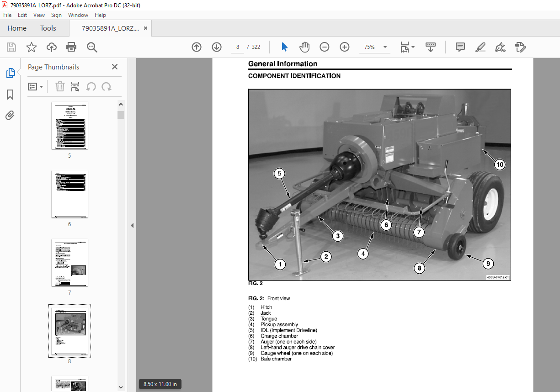The image size is (560, 392).
Task: Click the 'Hitch' list entry
Action: pyautogui.click(x=267, y=307)
